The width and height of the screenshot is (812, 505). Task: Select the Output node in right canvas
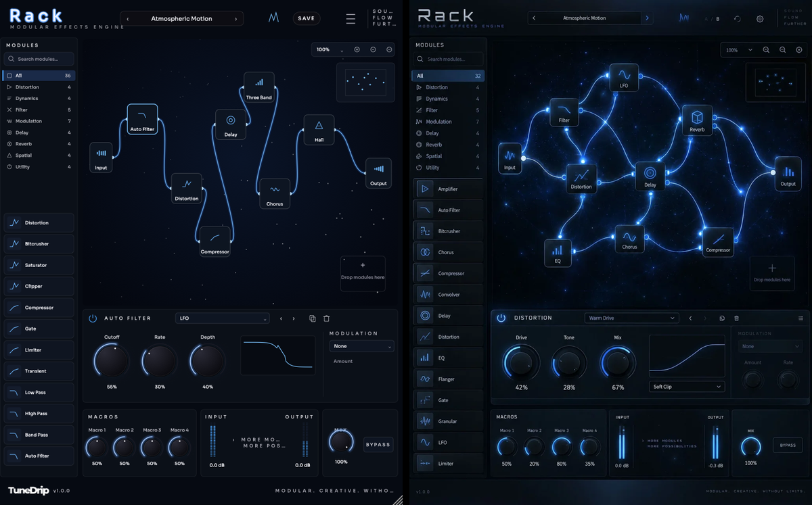(x=788, y=173)
